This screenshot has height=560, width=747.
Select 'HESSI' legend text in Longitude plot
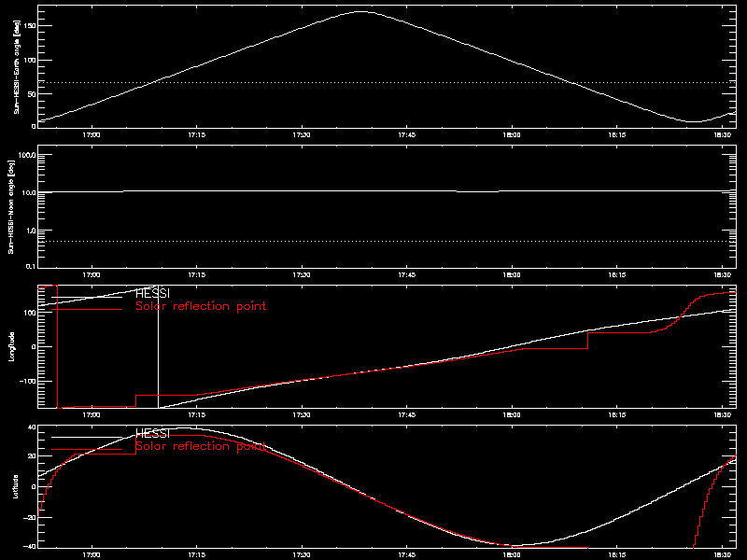(152, 293)
